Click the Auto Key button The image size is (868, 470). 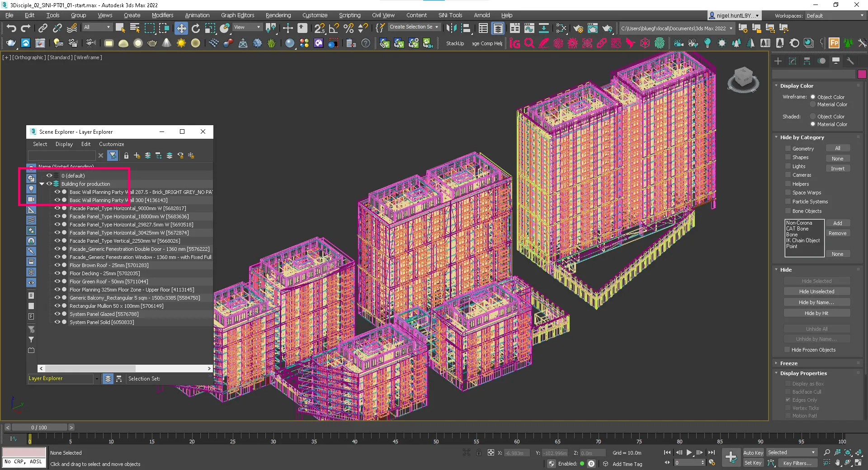(x=753, y=452)
